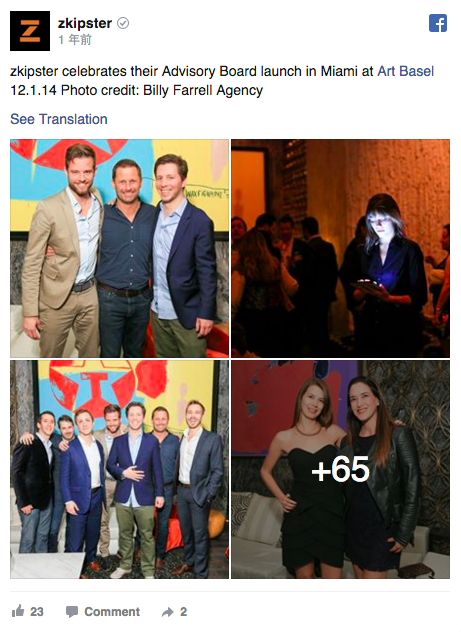This screenshot has height=632, width=461.
Task: Open the zkipster page name link
Action: (x=85, y=23)
